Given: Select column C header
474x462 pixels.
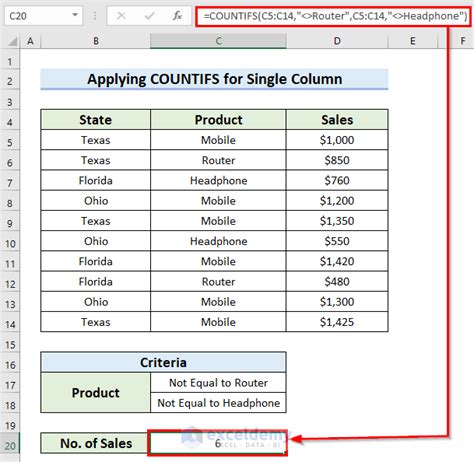Looking at the screenshot, I should coord(218,41).
